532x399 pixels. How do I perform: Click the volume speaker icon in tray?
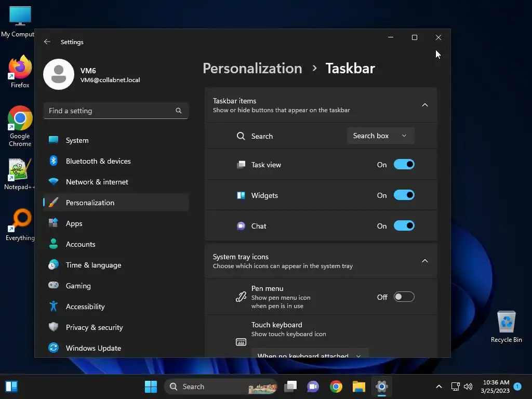click(468, 387)
